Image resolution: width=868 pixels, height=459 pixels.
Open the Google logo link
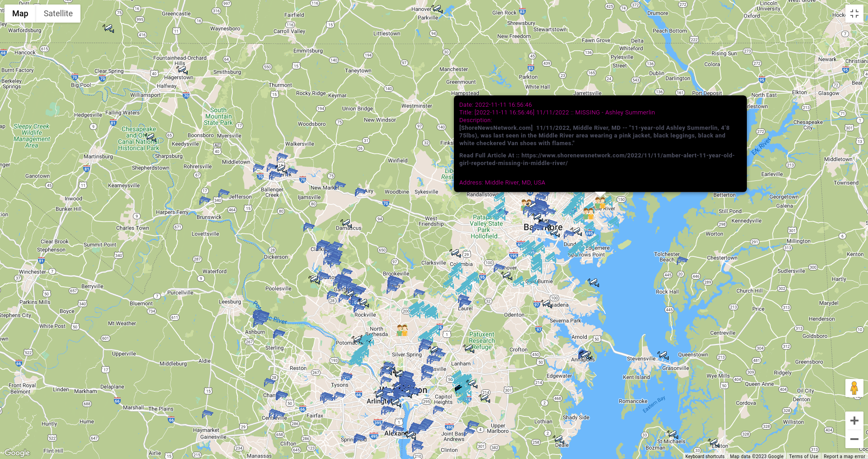(x=17, y=453)
